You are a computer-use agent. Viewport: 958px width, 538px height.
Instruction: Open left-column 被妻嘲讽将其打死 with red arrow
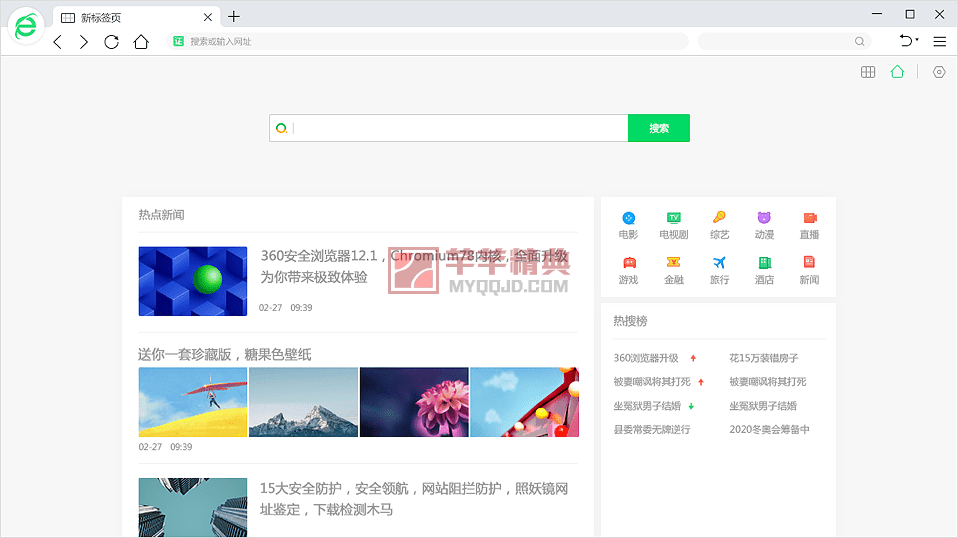click(652, 382)
